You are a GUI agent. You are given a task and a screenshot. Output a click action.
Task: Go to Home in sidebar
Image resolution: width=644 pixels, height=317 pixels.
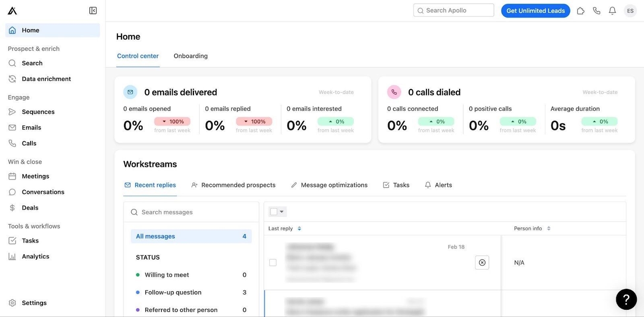click(53, 30)
